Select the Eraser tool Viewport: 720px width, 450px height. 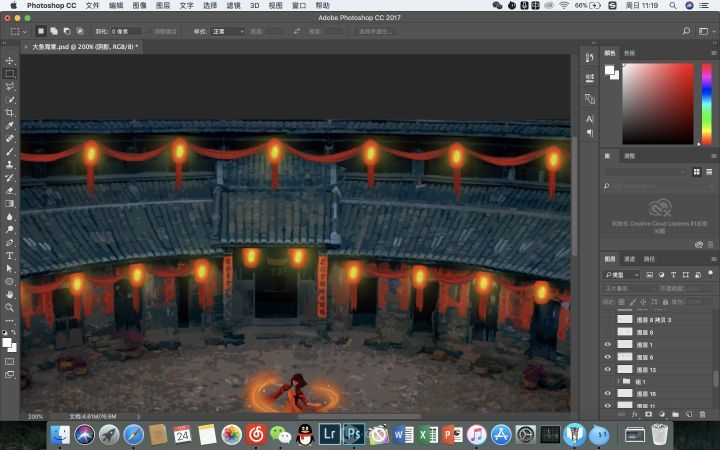tap(10, 190)
